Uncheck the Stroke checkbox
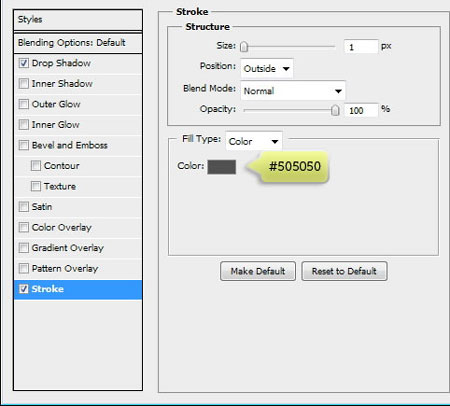 tap(24, 289)
